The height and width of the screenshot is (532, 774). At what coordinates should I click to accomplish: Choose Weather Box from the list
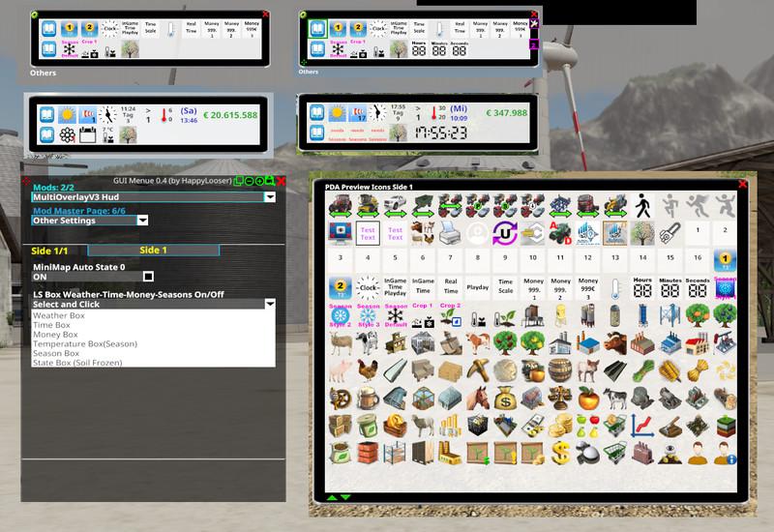tap(58, 315)
